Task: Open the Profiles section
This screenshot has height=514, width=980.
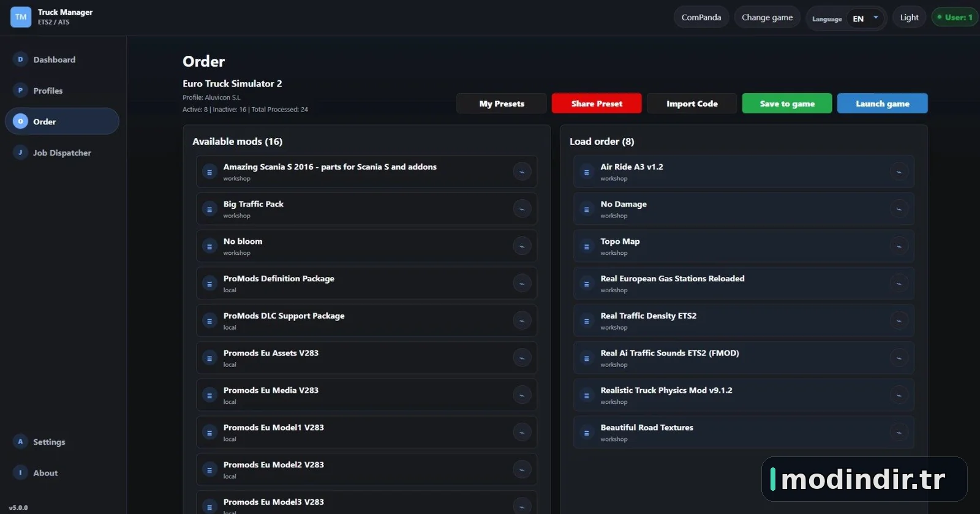Action: point(62,91)
